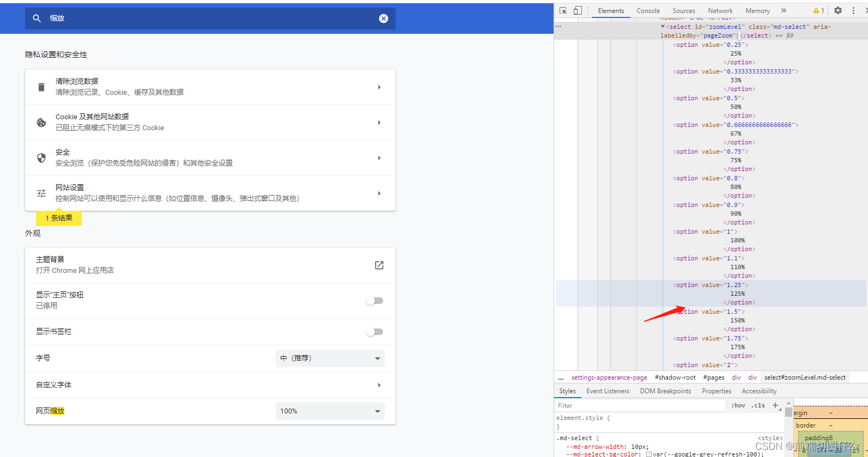Click the #shadow-root breadcrumb
Screen dimensions: 868x457
pyautogui.click(x=675, y=377)
